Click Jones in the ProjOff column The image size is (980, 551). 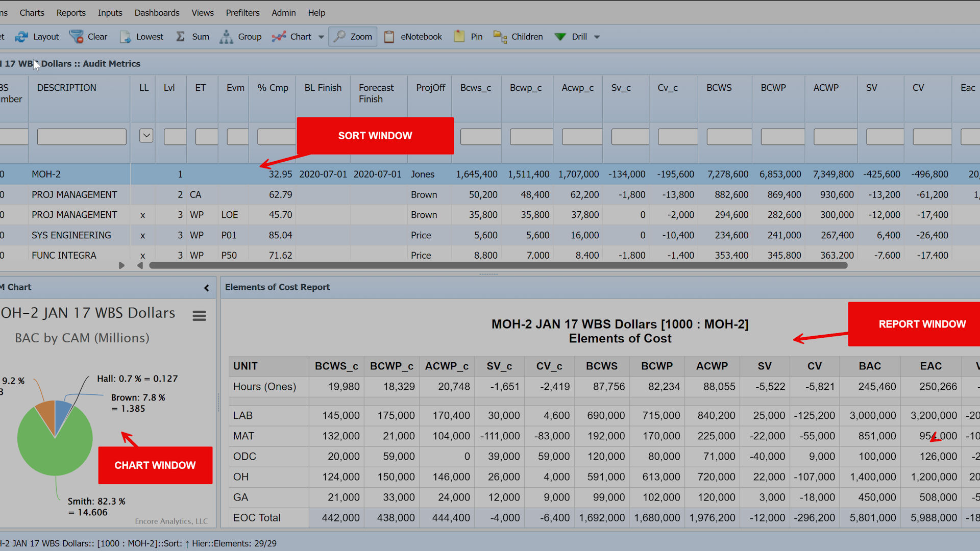tap(423, 174)
